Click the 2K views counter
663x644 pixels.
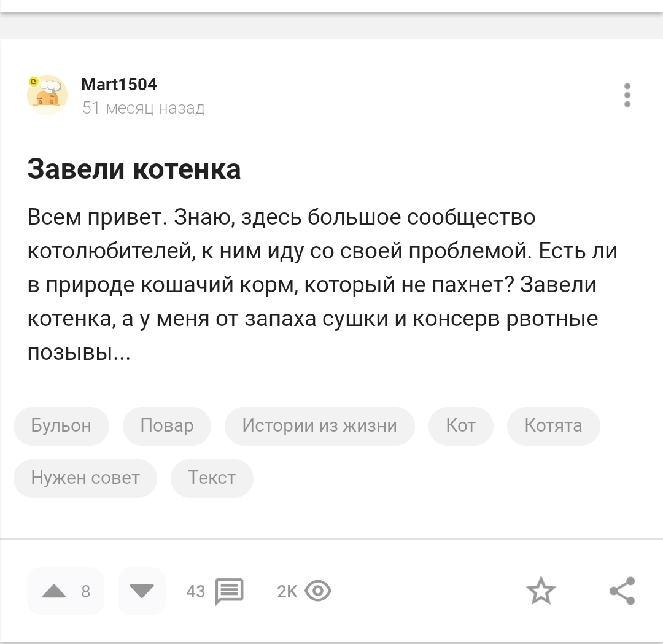pyautogui.click(x=287, y=591)
